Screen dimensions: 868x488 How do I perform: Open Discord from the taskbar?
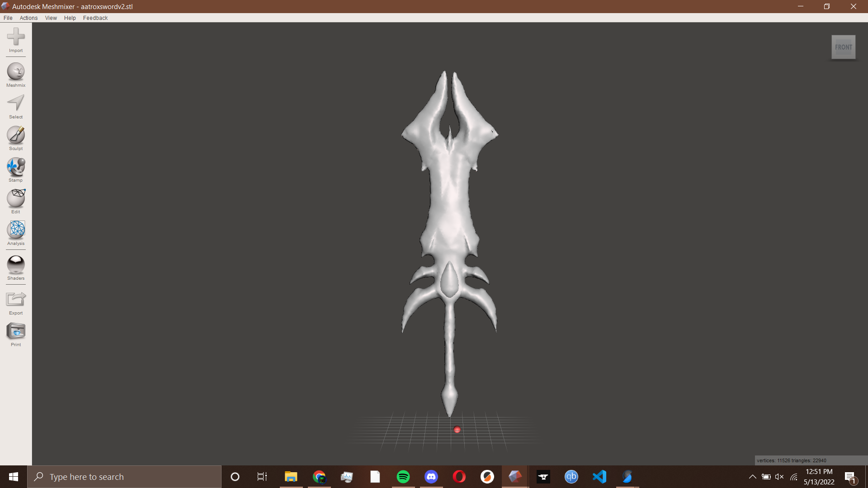point(431,477)
